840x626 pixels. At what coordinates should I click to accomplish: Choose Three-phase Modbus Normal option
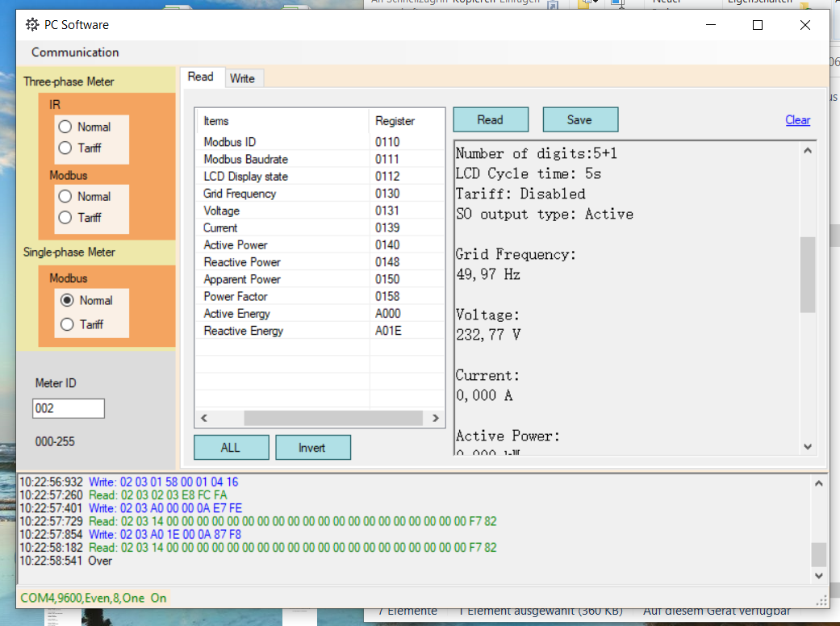coord(65,196)
